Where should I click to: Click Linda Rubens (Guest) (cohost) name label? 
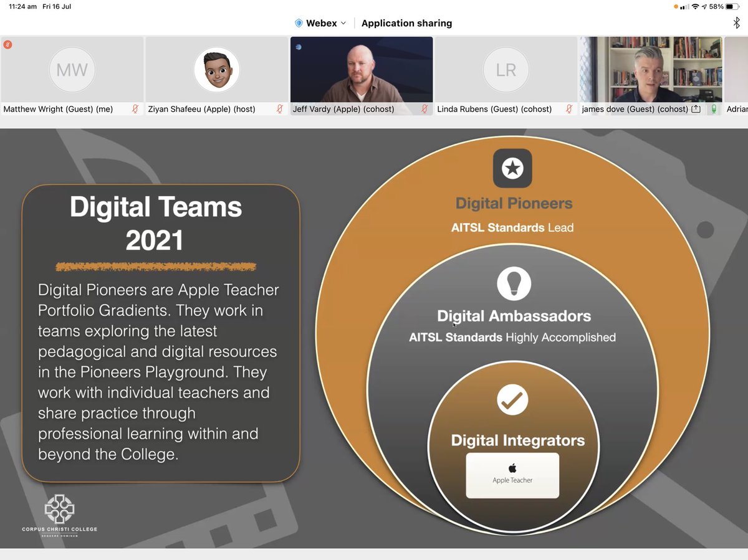494,109
